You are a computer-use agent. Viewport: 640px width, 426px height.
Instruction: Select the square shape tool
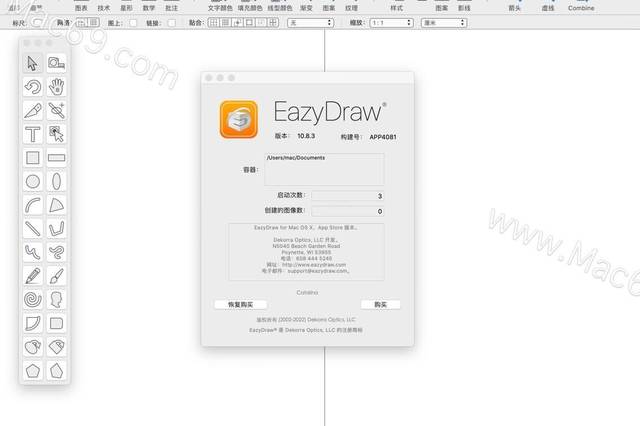[33, 158]
